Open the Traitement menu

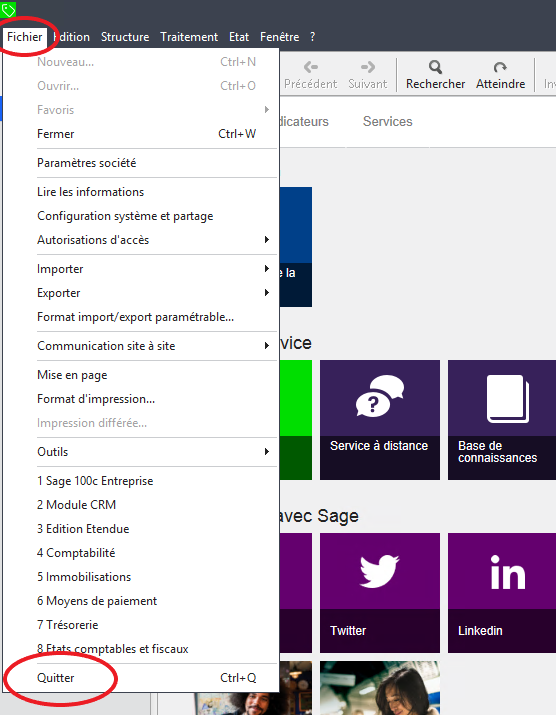[189, 37]
